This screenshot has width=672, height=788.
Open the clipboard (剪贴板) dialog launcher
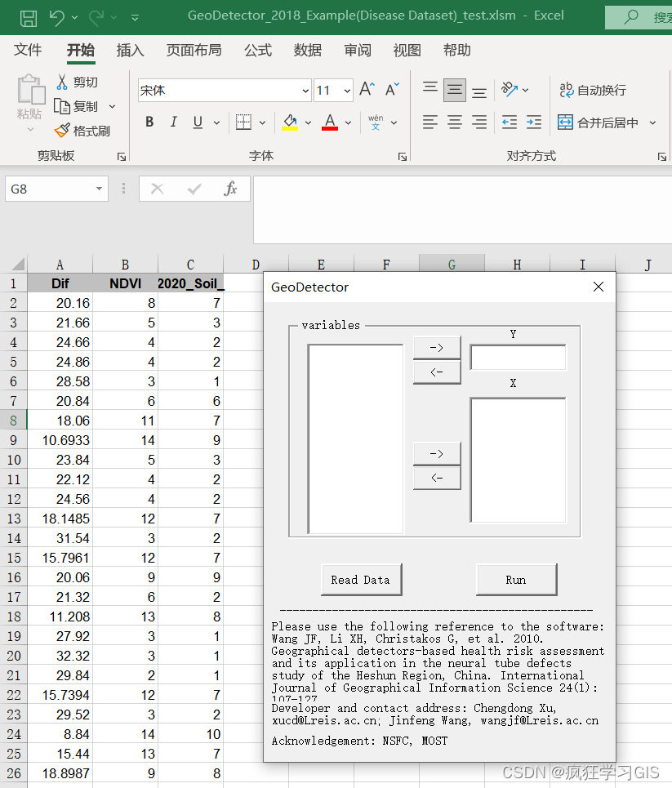coord(121,157)
